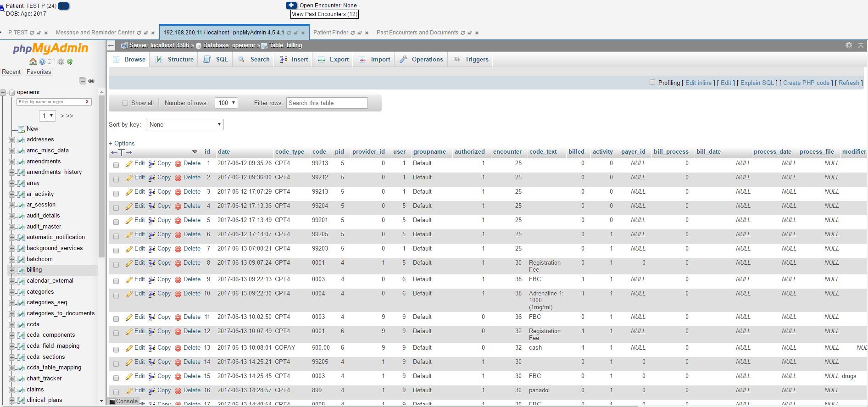Select checkbox for row id 7

click(x=116, y=251)
